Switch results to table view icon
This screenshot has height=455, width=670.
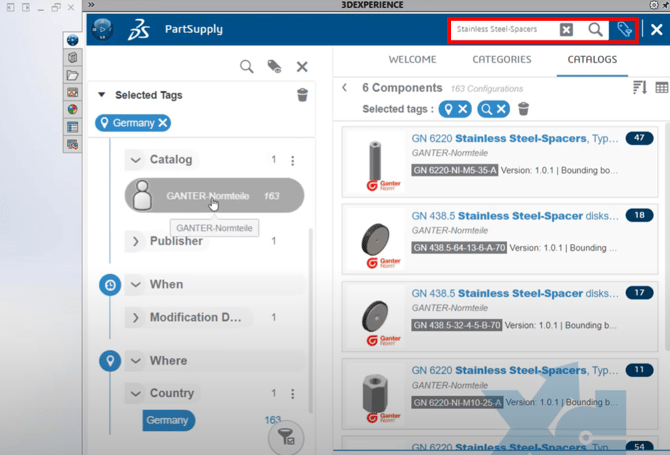coord(661,88)
